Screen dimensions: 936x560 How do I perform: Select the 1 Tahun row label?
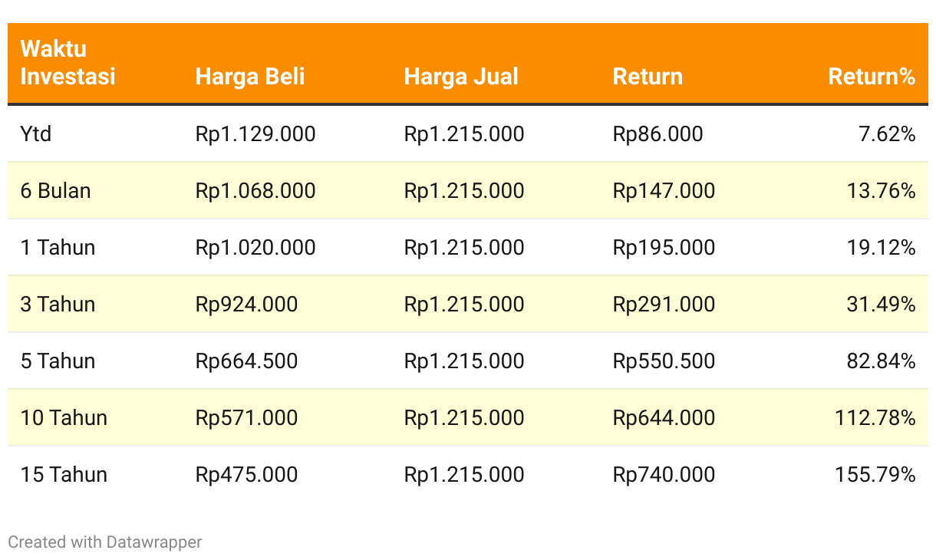coord(58,248)
